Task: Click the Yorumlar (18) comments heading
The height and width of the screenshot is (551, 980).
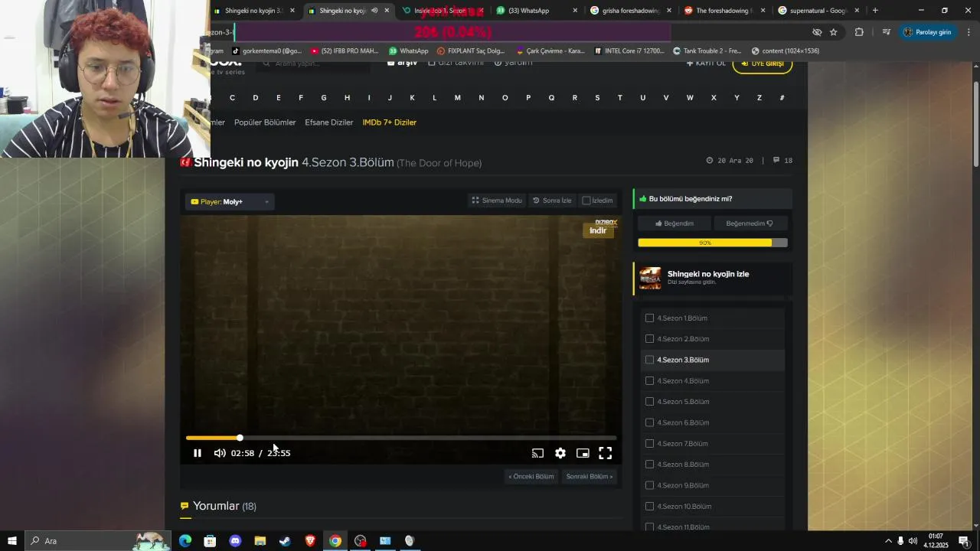Action: (x=224, y=506)
